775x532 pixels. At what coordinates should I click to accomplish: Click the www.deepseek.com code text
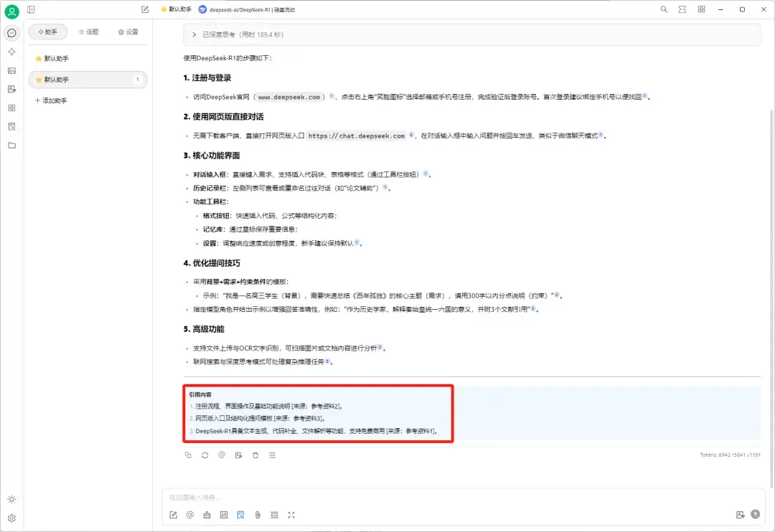tap(289, 97)
